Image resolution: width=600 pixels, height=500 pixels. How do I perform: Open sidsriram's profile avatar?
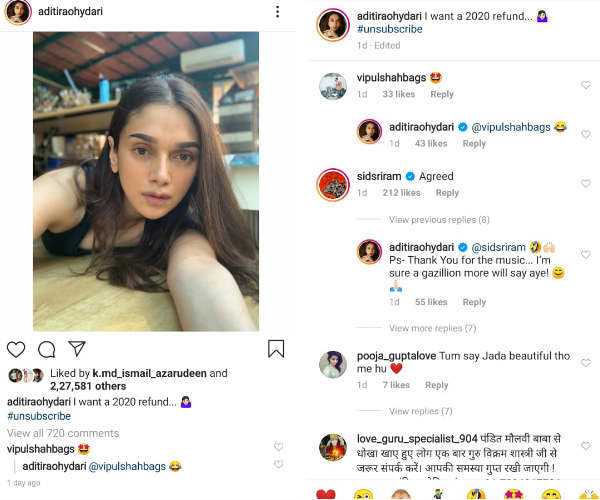pos(333,185)
